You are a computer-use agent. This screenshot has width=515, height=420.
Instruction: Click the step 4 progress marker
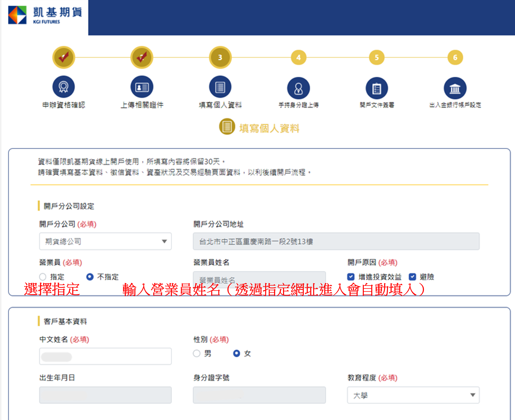(298, 58)
